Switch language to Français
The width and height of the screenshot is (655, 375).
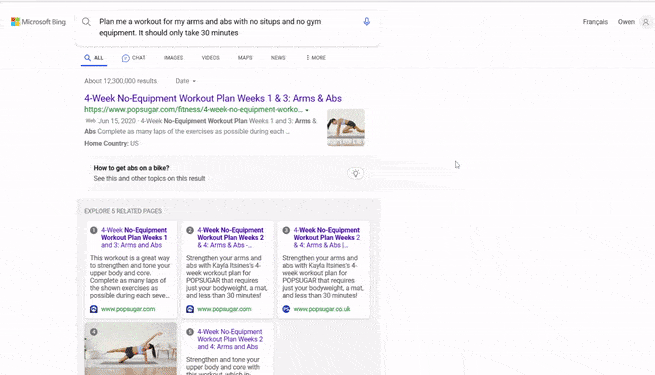(x=595, y=22)
